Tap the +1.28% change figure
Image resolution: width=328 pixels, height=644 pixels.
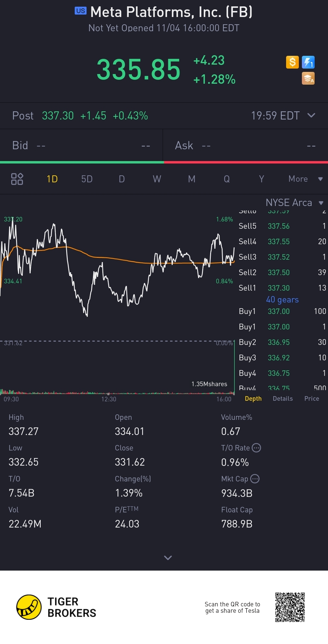(214, 79)
